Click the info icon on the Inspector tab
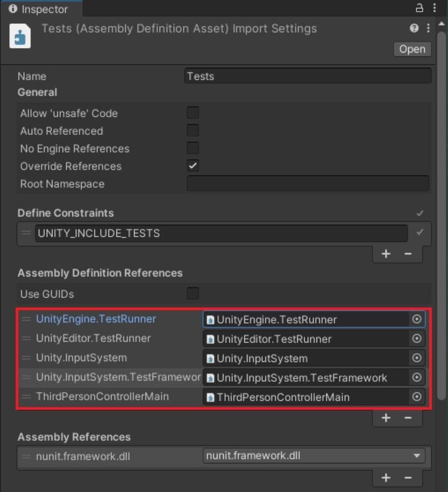 coord(12,9)
